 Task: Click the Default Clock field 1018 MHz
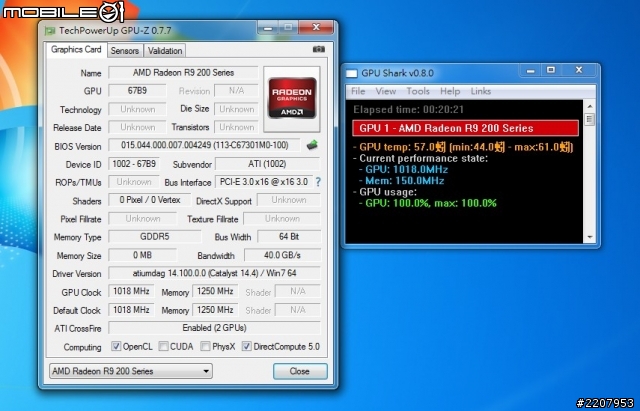click(131, 310)
